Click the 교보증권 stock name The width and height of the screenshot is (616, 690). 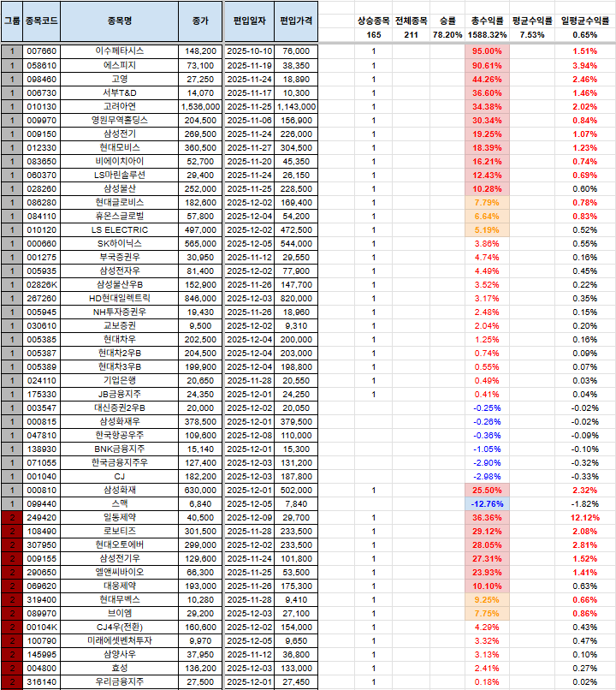tap(119, 325)
